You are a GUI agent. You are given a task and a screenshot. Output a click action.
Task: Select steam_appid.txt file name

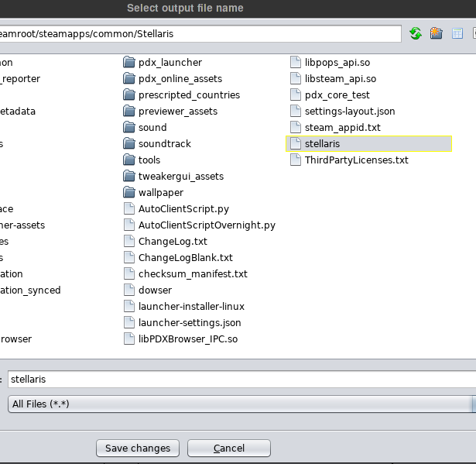pyautogui.click(x=342, y=127)
